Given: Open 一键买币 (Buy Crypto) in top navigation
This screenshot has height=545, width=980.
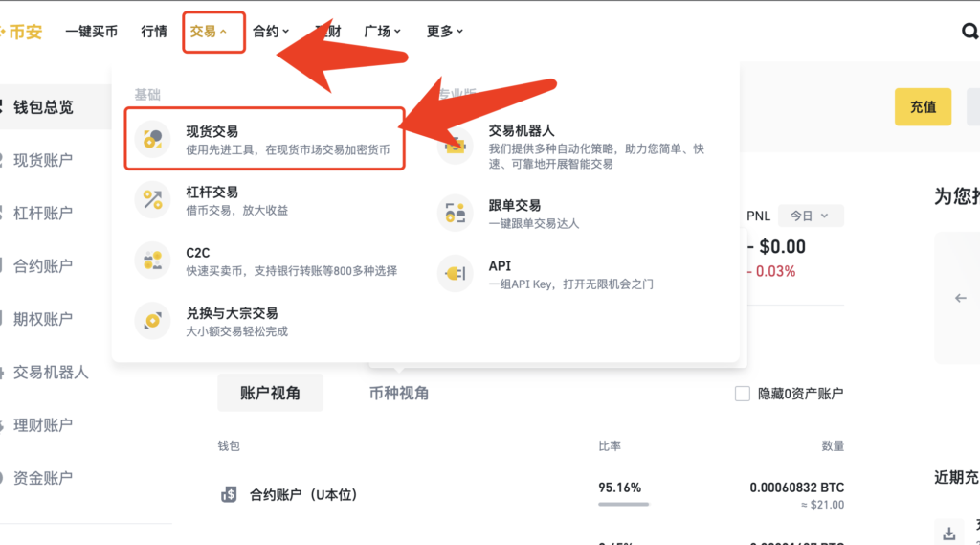Looking at the screenshot, I should coord(91,32).
